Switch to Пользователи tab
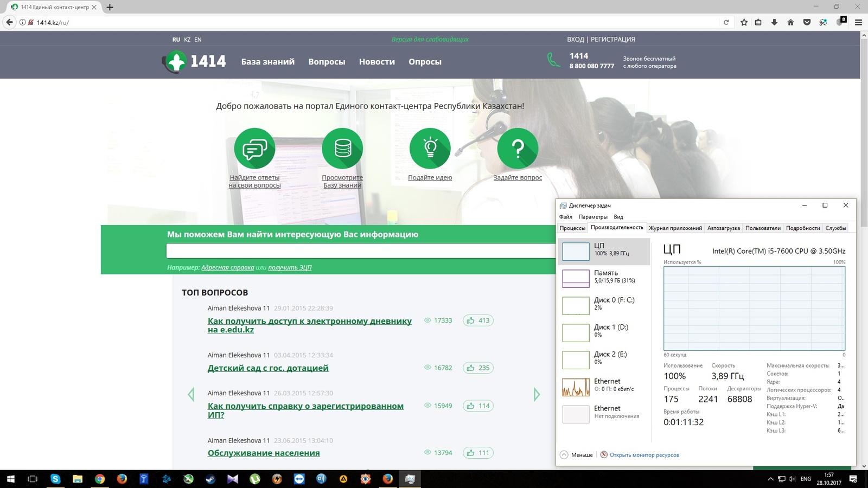This screenshot has width=868, height=488. coord(763,228)
